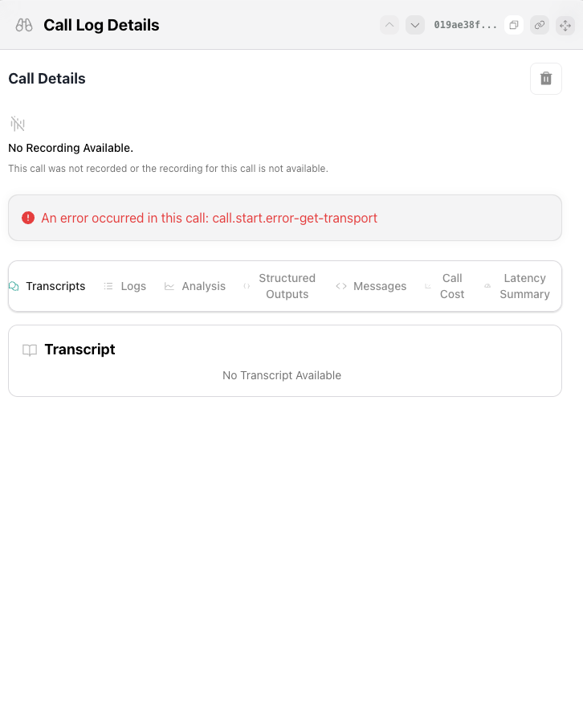This screenshot has height=728, width=583.
Task: Switch to the Transcripts tab
Action: point(47,286)
